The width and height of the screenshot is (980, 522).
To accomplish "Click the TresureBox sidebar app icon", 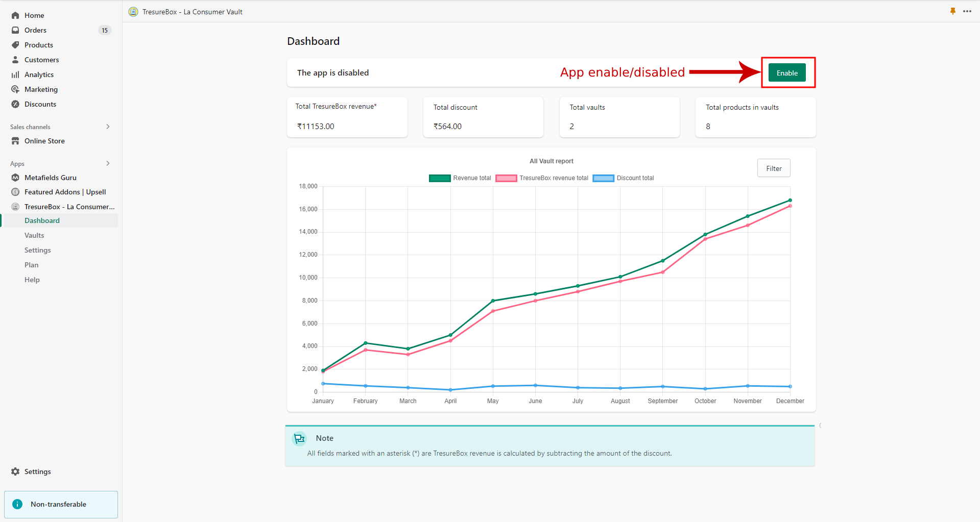I will [15, 207].
